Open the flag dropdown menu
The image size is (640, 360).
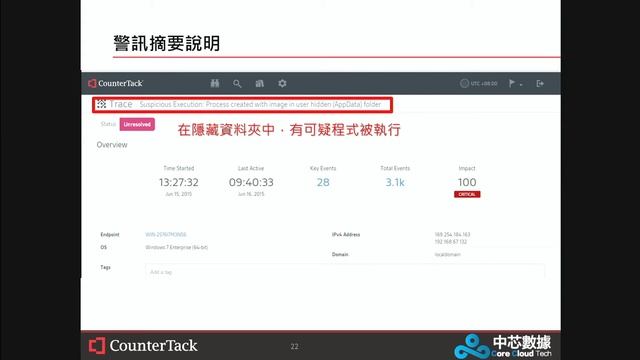tap(515, 83)
